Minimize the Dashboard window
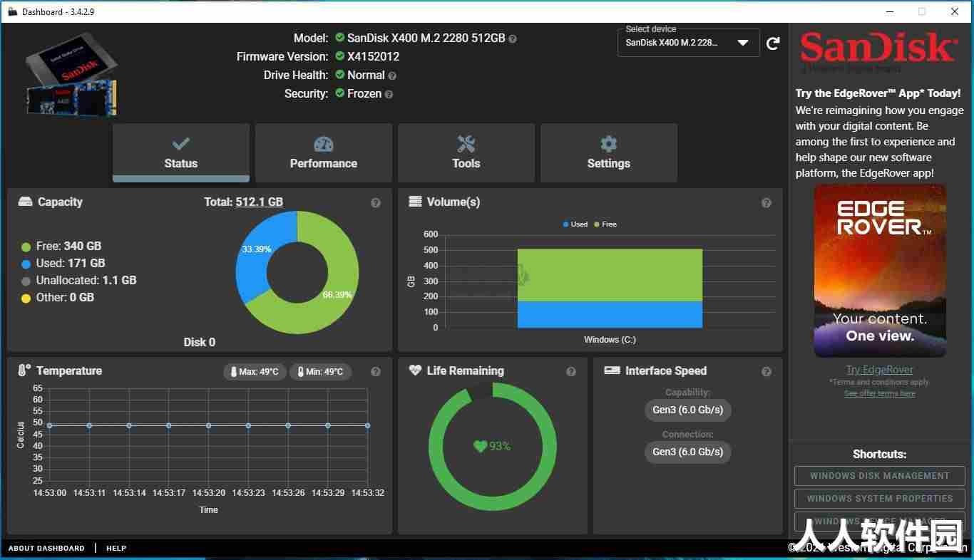 890,11
